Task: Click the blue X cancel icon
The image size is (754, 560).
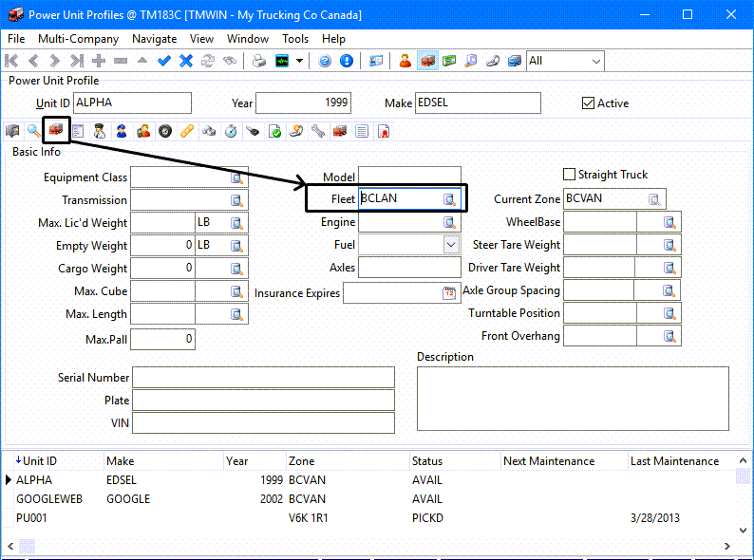Action: (186, 61)
